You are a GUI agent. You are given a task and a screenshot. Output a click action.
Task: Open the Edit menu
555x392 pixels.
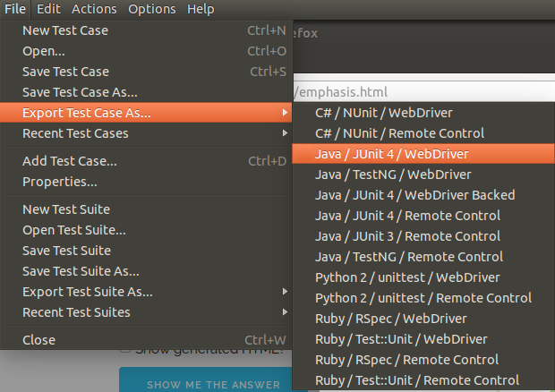48,9
